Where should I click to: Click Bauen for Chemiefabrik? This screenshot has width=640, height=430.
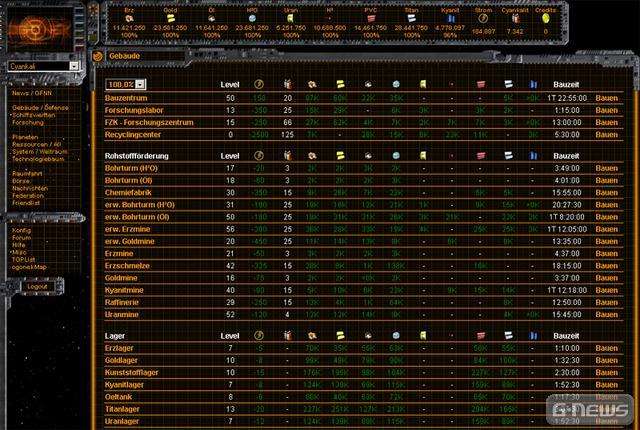coord(607,193)
